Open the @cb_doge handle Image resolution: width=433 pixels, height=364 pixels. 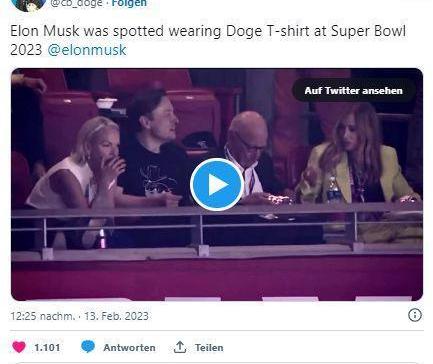tap(76, 4)
